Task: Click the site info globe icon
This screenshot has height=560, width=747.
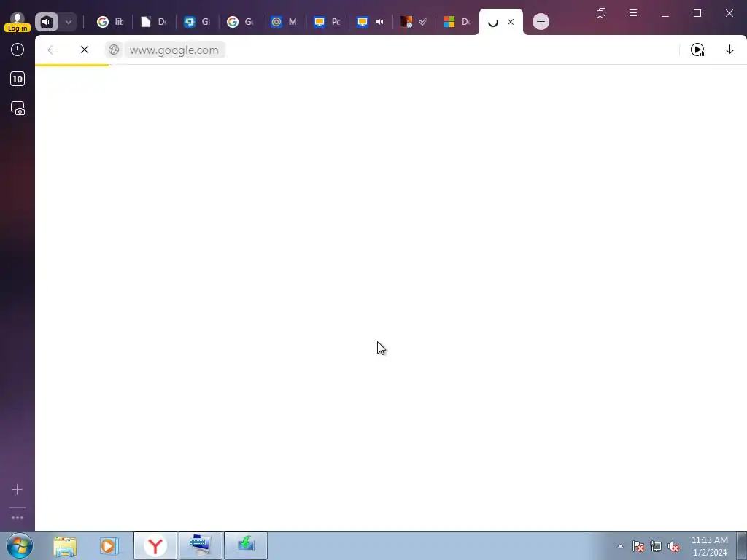Action: 113,50
